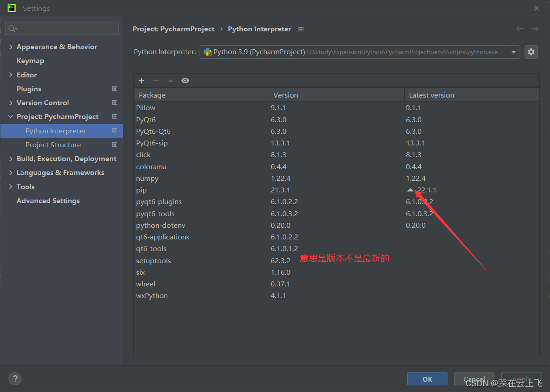Image resolution: width=550 pixels, height=392 pixels.
Task: Select the pyqt6-tools package row
Action: point(337,213)
